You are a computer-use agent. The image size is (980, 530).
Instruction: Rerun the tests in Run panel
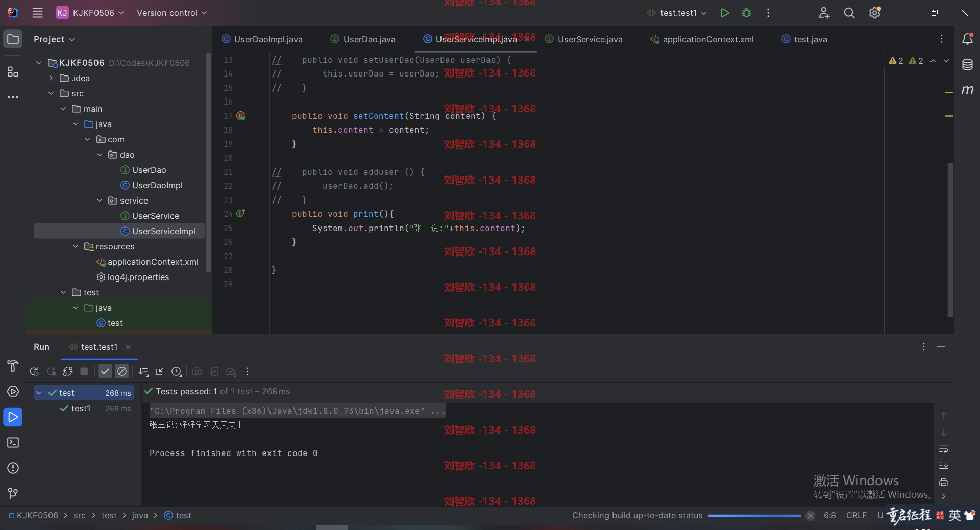click(34, 372)
